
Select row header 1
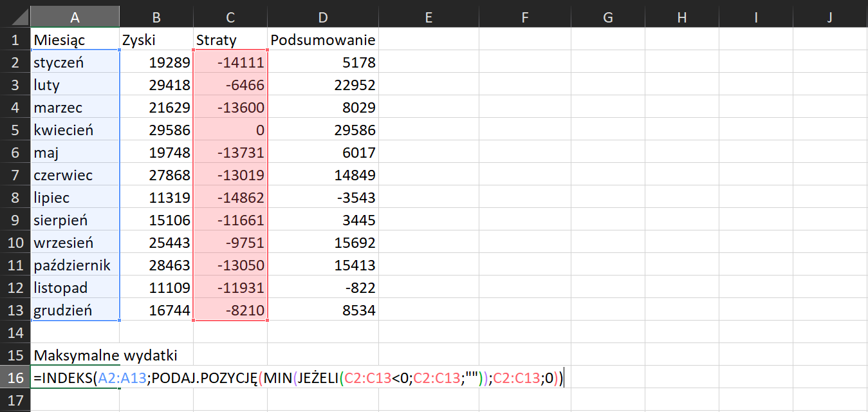tap(15, 39)
